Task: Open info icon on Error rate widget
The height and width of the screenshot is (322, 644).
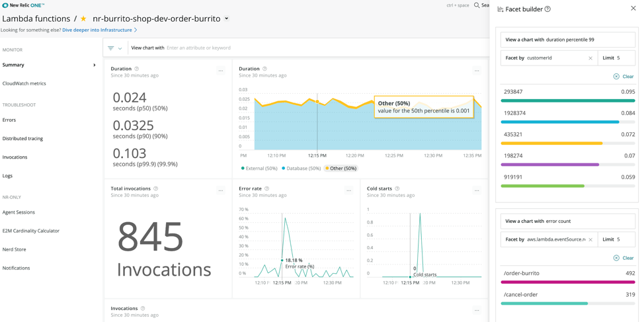Action: [x=267, y=188]
